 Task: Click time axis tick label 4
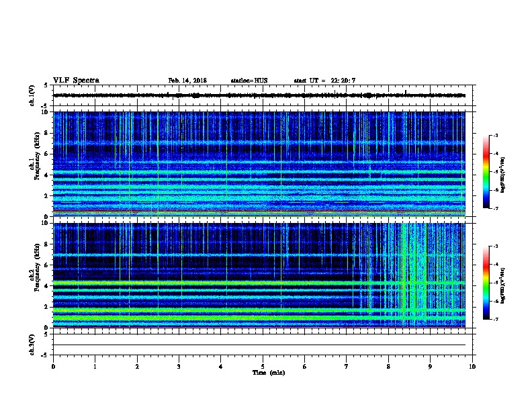[221, 367]
